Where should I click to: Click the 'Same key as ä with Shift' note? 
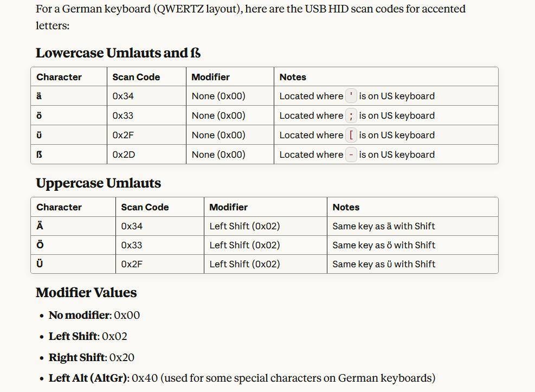coord(383,226)
